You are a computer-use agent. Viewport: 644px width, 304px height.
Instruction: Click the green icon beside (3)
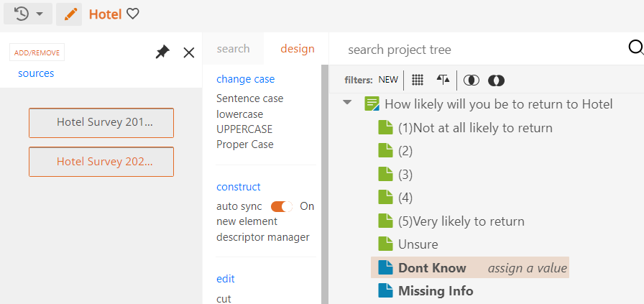pos(385,174)
